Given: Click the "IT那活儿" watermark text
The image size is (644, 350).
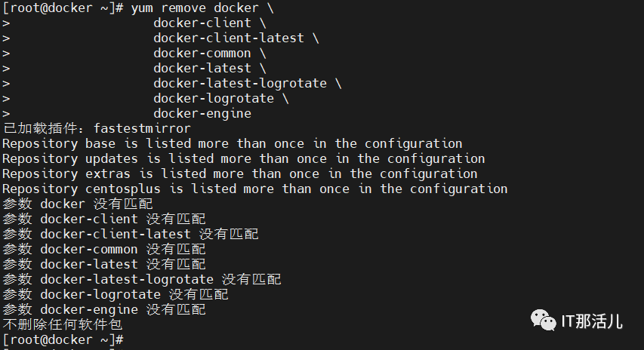Looking at the screenshot, I should (x=592, y=321).
